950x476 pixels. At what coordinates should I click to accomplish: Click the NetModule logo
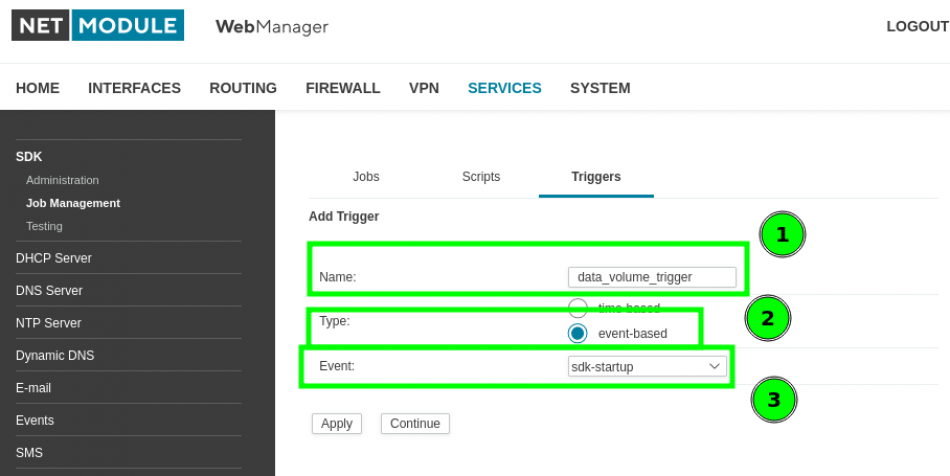(x=97, y=26)
